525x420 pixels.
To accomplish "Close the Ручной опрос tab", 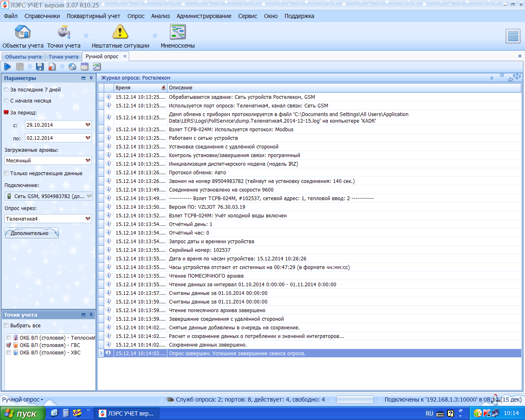I will click(125, 56).
